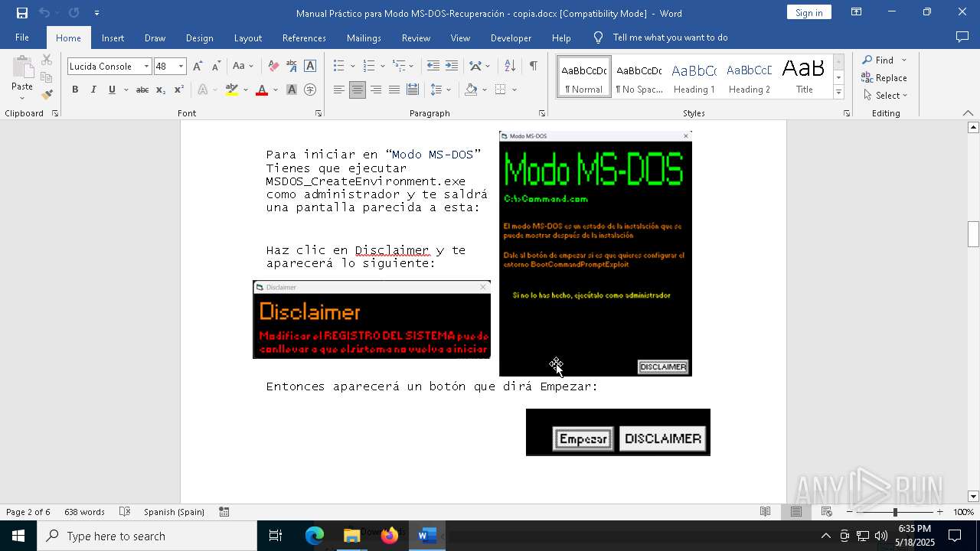
Task: Open the Numbering dropdown arrow
Action: (x=383, y=67)
